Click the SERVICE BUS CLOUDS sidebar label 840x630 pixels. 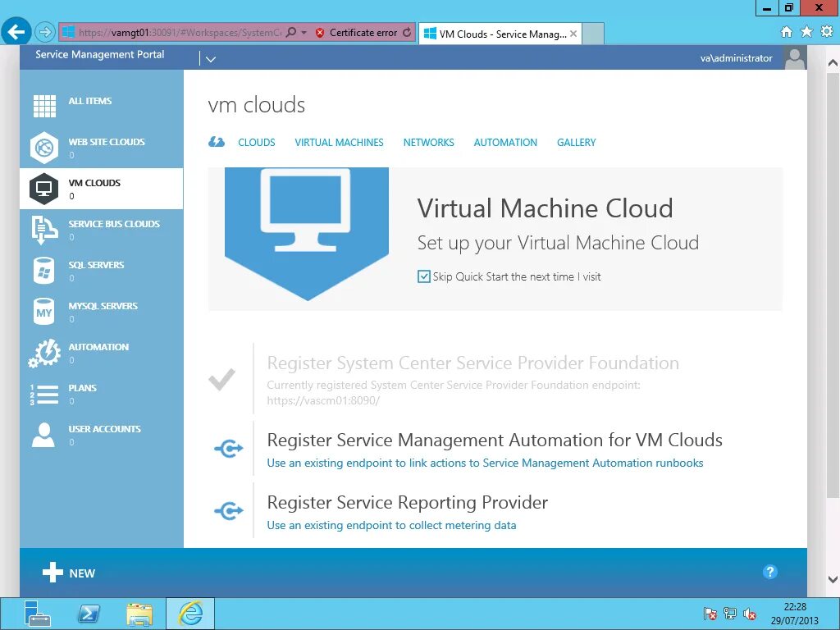(114, 224)
